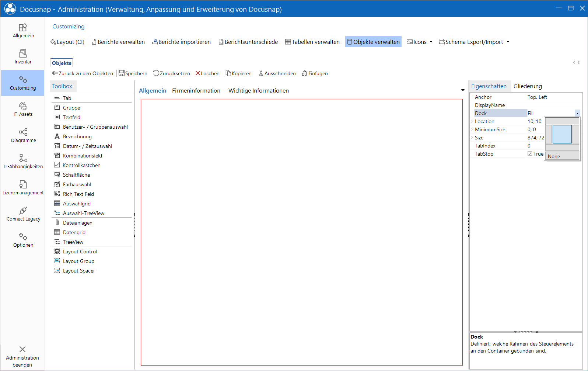
Task: Open Berichte verwalten
Action: (x=118, y=42)
